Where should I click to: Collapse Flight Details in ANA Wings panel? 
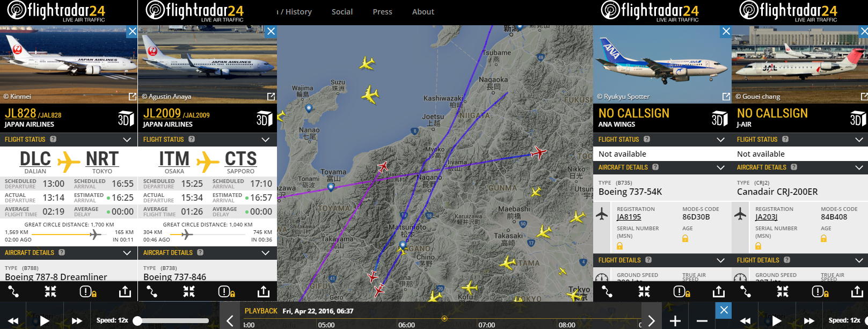[x=721, y=260]
